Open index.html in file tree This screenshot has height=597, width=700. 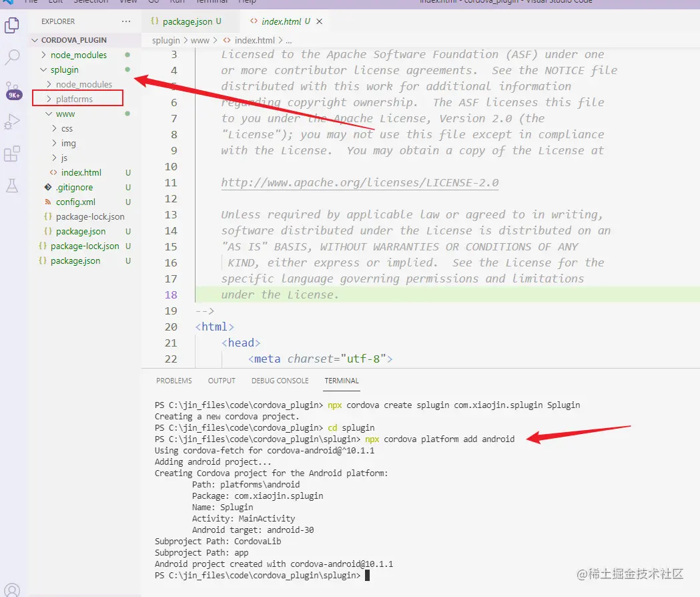[81, 172]
